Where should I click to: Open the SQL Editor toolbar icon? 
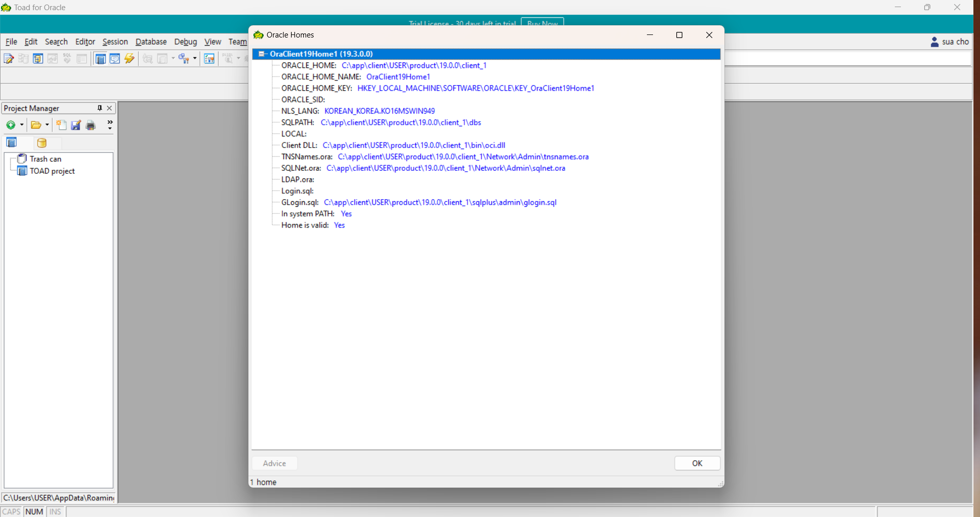9,59
